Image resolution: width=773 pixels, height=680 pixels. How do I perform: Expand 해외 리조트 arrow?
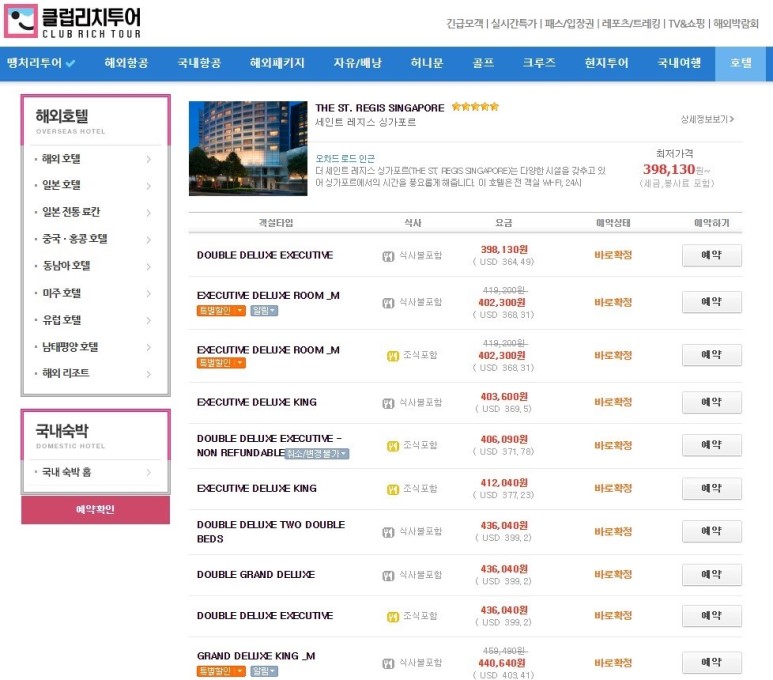tap(148, 374)
